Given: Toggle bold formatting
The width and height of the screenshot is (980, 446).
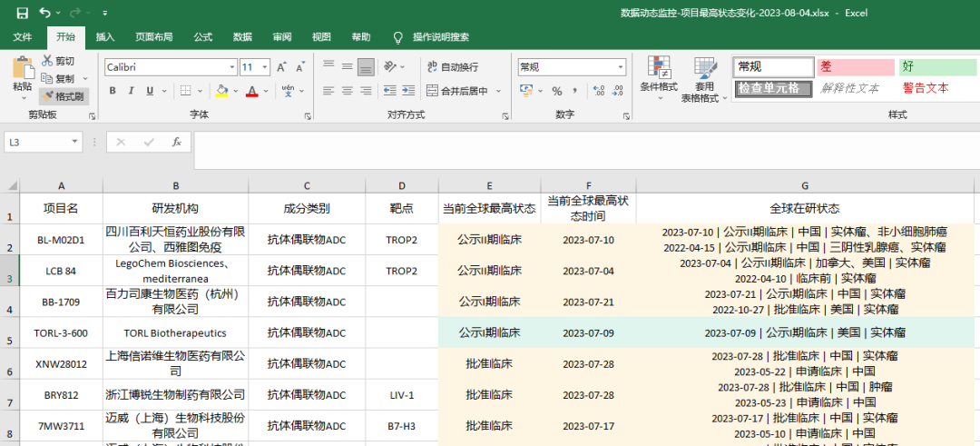Looking at the screenshot, I should 113,91.
